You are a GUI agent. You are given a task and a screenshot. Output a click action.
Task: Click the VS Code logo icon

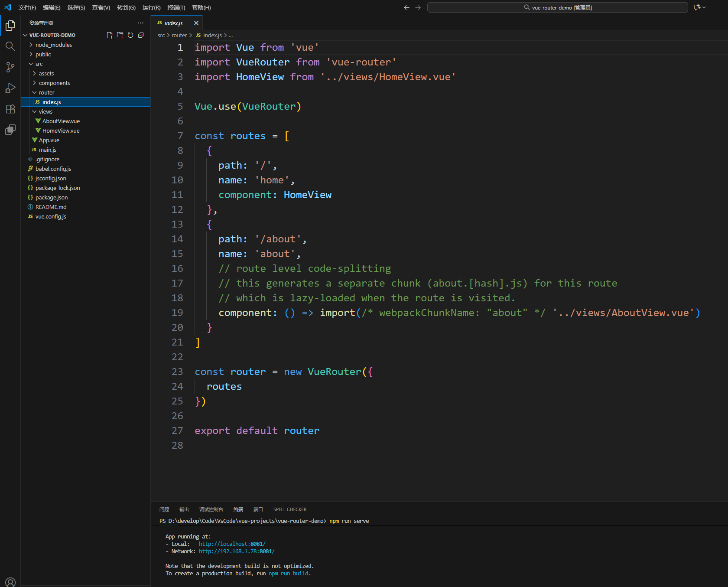8,7
